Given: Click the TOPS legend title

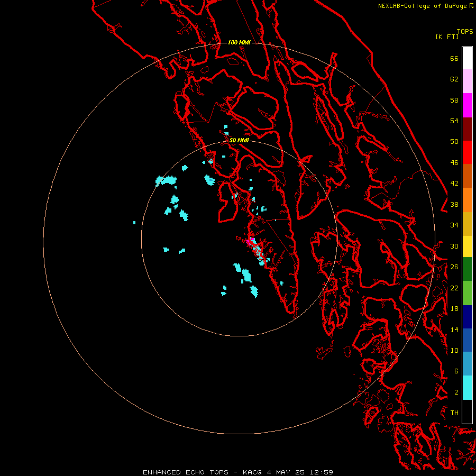Looking at the screenshot, I should coord(465,31).
